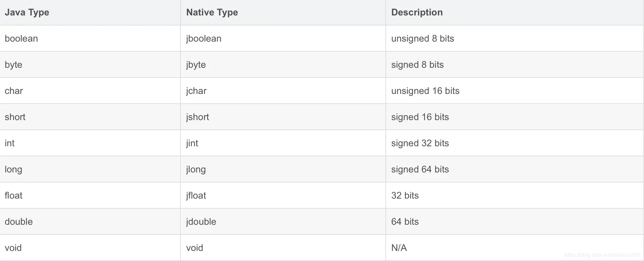Viewport: 644px width, 261px height.
Task: Select the jshort native type cell
Action: coord(198,117)
